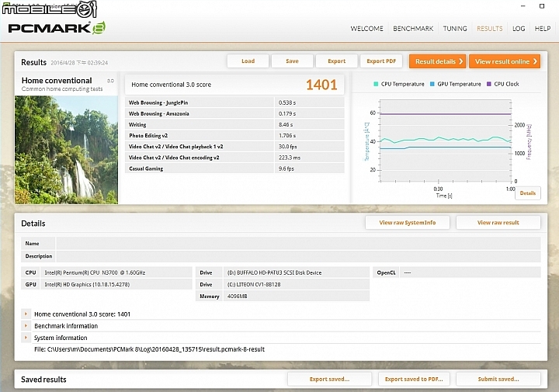Switch to the BENCHMARK tab
The width and height of the screenshot is (559, 392).
tap(413, 29)
